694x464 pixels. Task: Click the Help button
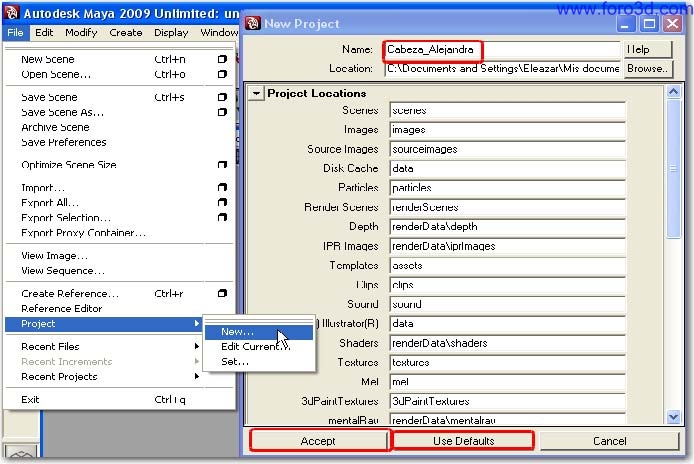pos(648,49)
